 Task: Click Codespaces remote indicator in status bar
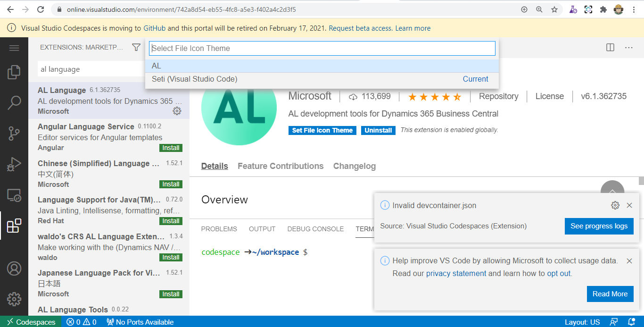coord(31,322)
